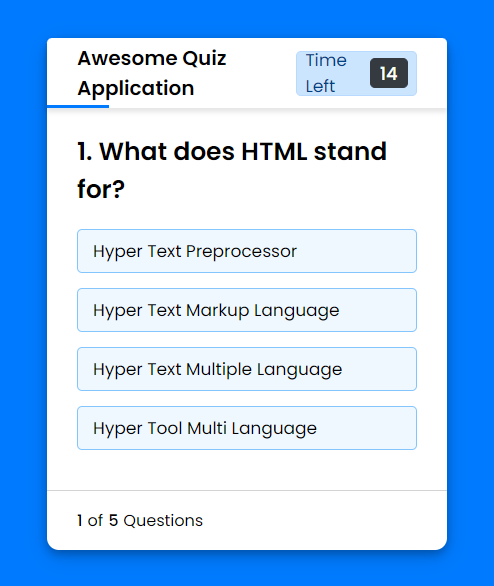Choose Hyper Text Markup Language option
This screenshot has width=494, height=586.
[x=247, y=310]
